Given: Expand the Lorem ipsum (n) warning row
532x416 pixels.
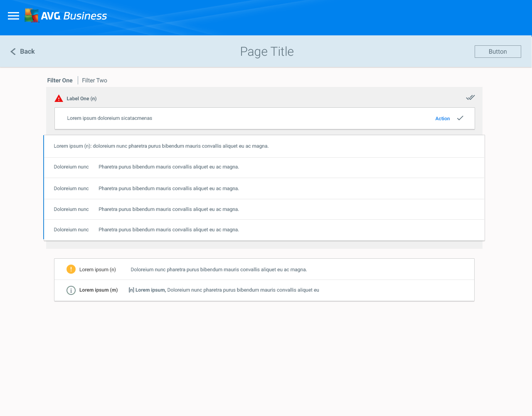Looking at the screenshot, I should (x=264, y=270).
